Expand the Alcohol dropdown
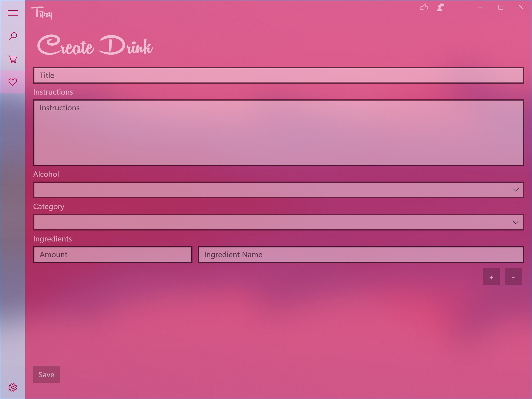Image resolution: width=532 pixels, height=399 pixels. click(x=278, y=190)
